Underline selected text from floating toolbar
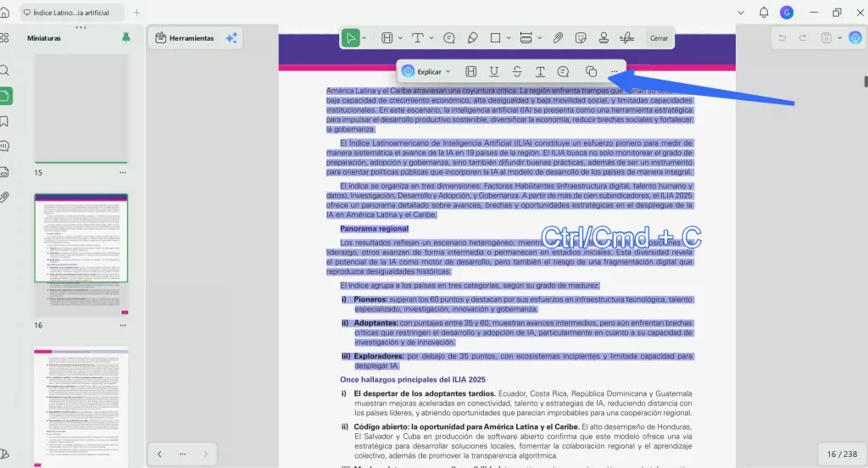This screenshot has height=468, width=868. (x=494, y=71)
